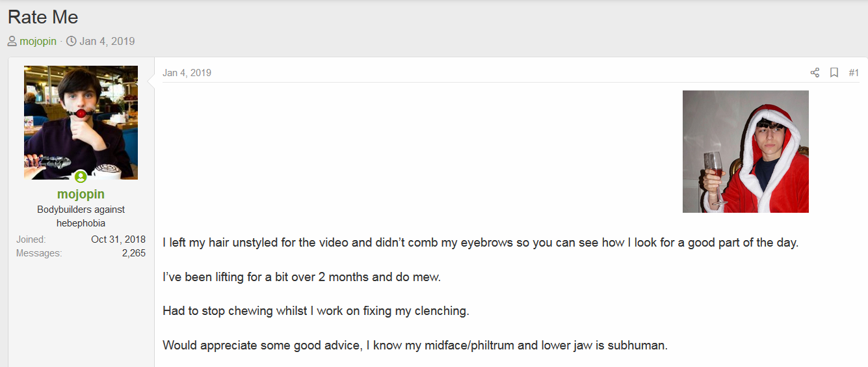The width and height of the screenshot is (868, 367).
Task: Click the person icon beside the thread author name
Action: click(x=12, y=41)
